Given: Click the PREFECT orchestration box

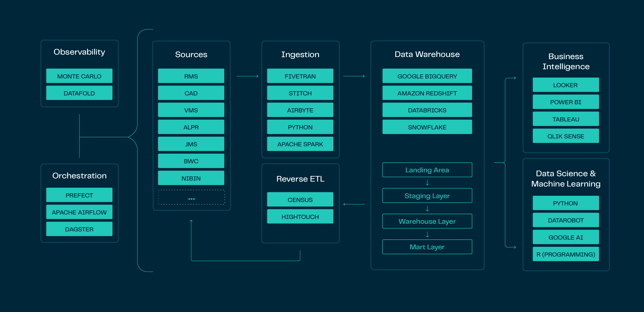Looking at the screenshot, I should [x=79, y=195].
